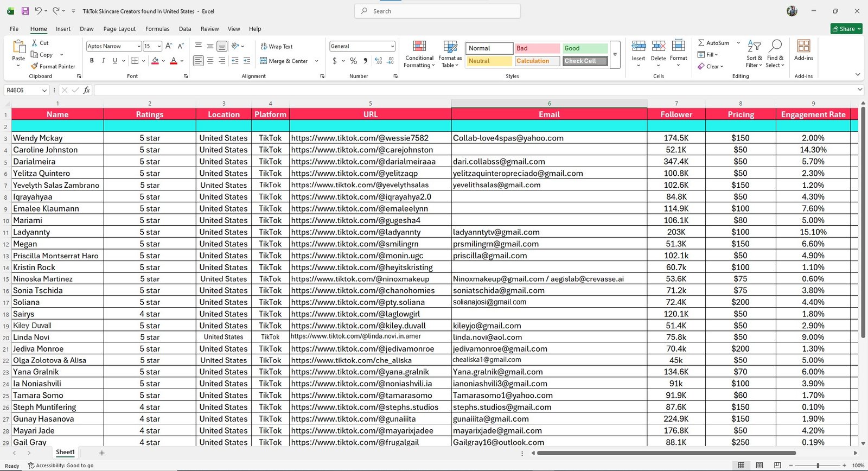Click the zoom slider handle

coord(818,466)
